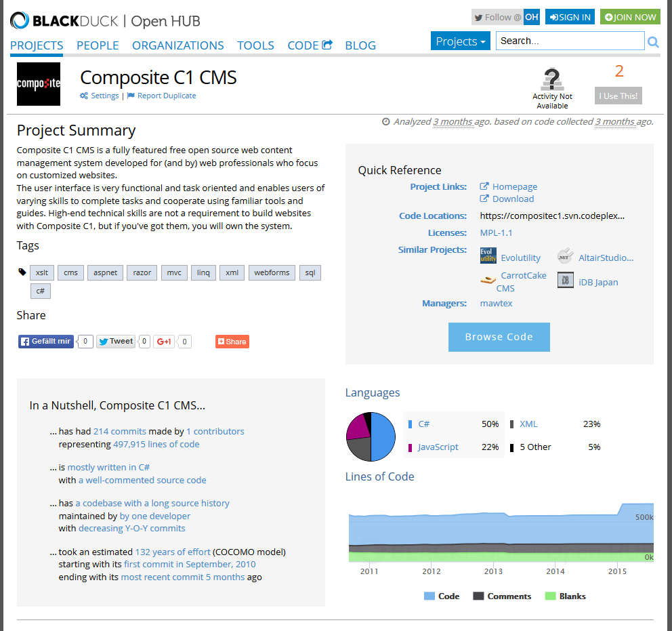Click the XML language link
This screenshot has height=631, width=672.
(528, 424)
